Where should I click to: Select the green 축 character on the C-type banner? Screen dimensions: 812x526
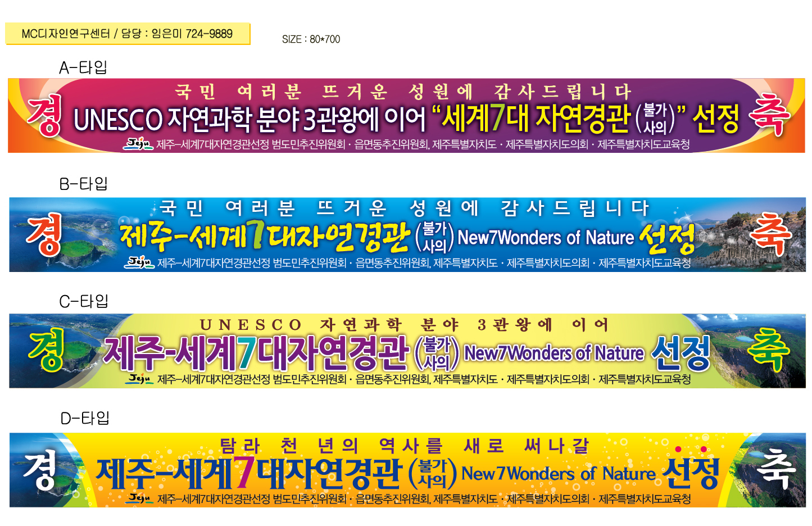click(x=769, y=348)
